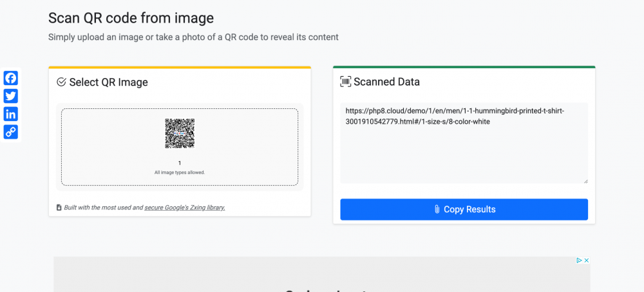The width and height of the screenshot is (644, 292).
Task: Click the check-circle icon beside Select QR Image
Action: point(61,82)
